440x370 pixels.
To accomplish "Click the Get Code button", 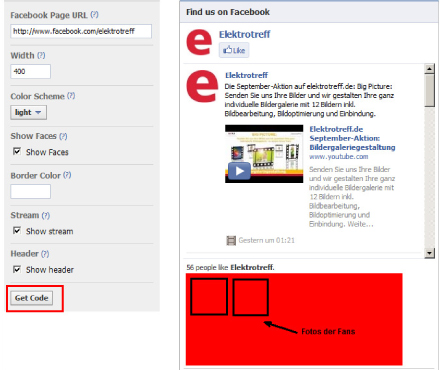I will pyautogui.click(x=32, y=298).
